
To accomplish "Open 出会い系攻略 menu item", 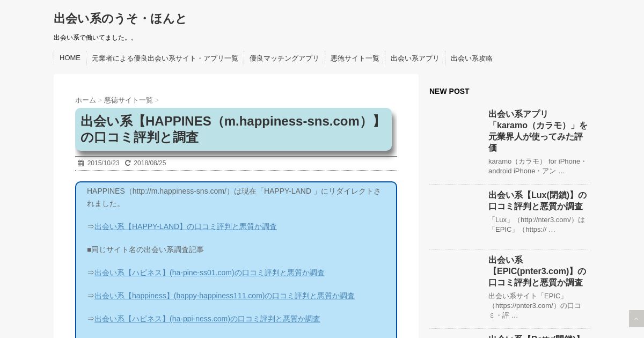I will pyautogui.click(x=472, y=58).
